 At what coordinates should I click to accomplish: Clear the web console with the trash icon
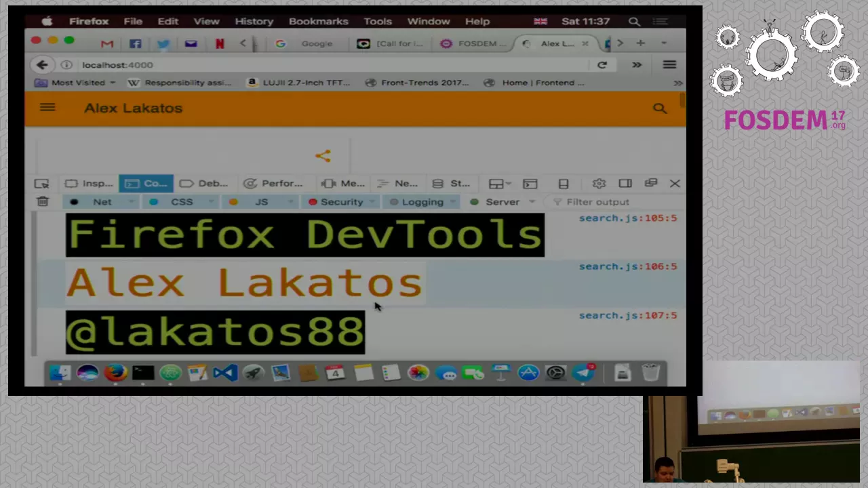pyautogui.click(x=43, y=201)
